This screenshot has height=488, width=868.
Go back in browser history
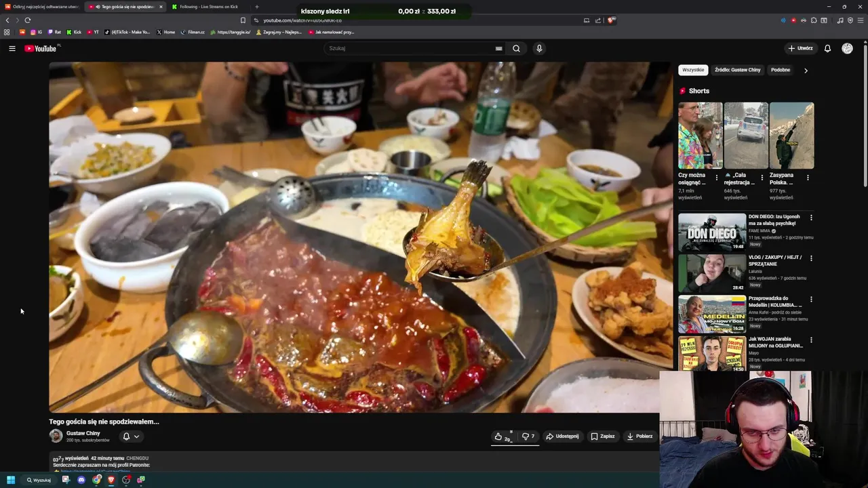7,20
